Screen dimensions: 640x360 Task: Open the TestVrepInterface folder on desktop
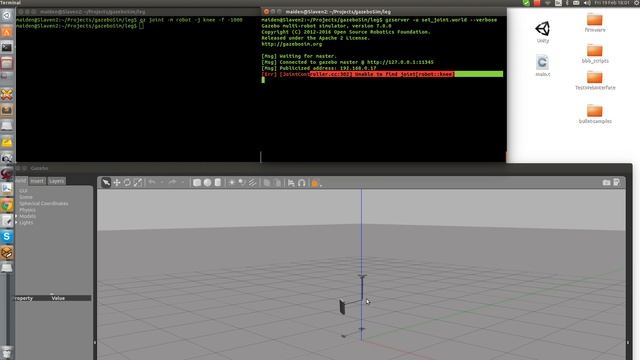coord(595,80)
